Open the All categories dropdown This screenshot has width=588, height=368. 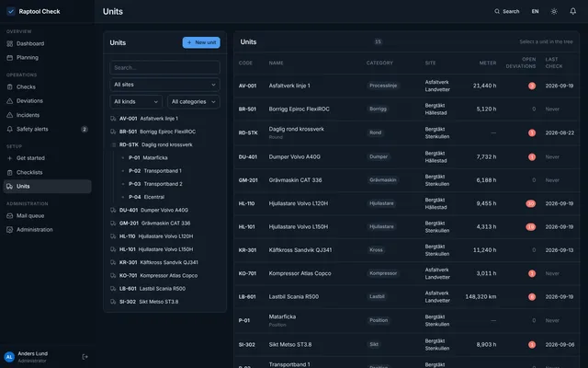(x=194, y=102)
